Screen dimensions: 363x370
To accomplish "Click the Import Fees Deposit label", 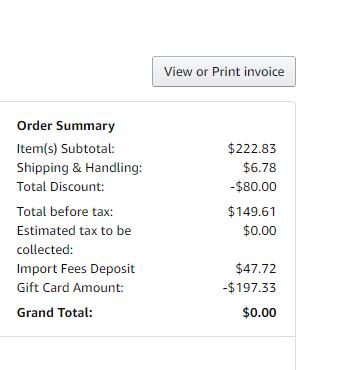I will point(76,269).
